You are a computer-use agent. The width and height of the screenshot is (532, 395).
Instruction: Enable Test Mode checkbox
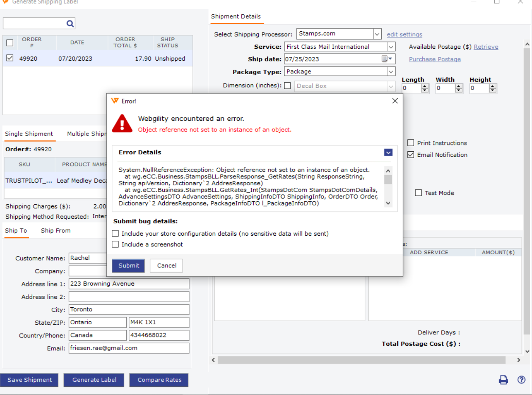pyautogui.click(x=418, y=193)
